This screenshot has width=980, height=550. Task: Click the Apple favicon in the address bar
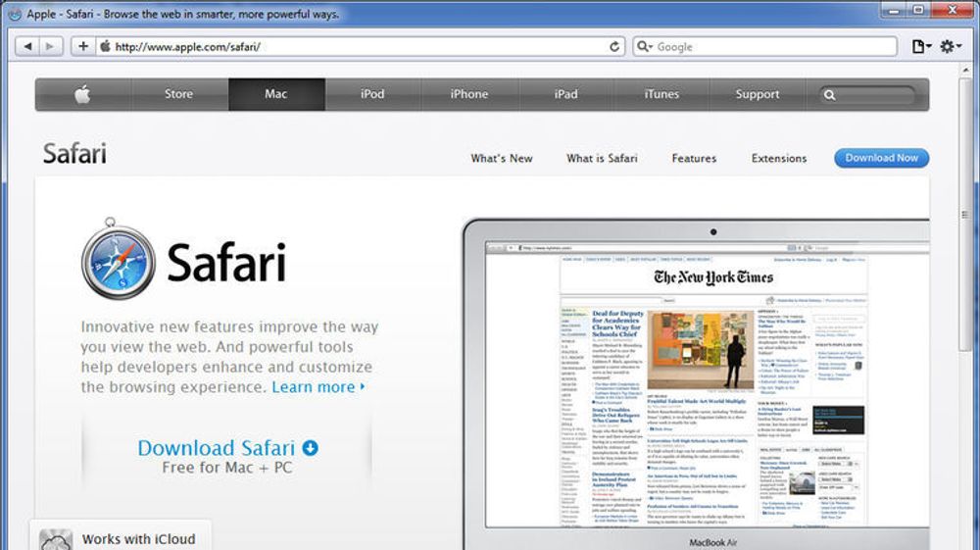pyautogui.click(x=105, y=46)
